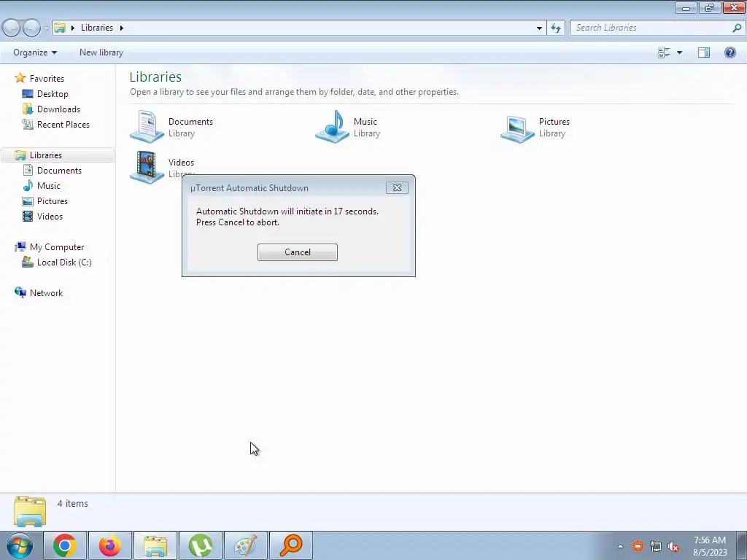This screenshot has width=747, height=560.
Task: Open Recent Places in Favorites
Action: pyautogui.click(x=63, y=124)
